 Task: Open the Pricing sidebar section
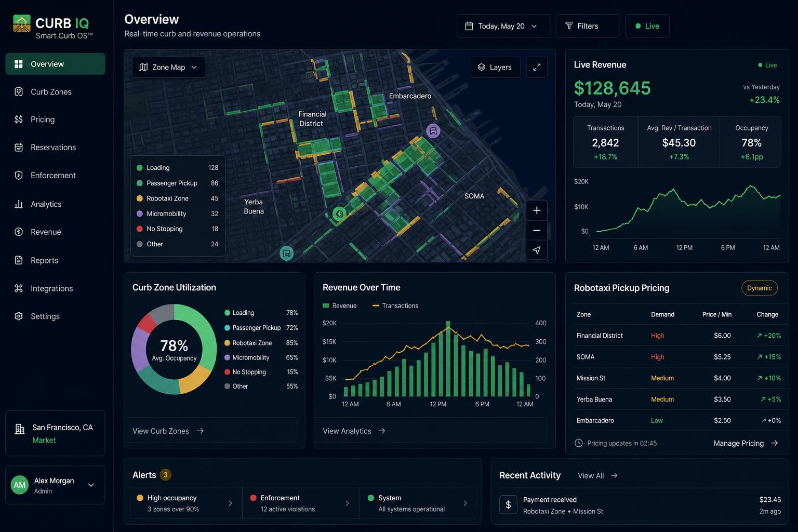(x=55, y=119)
